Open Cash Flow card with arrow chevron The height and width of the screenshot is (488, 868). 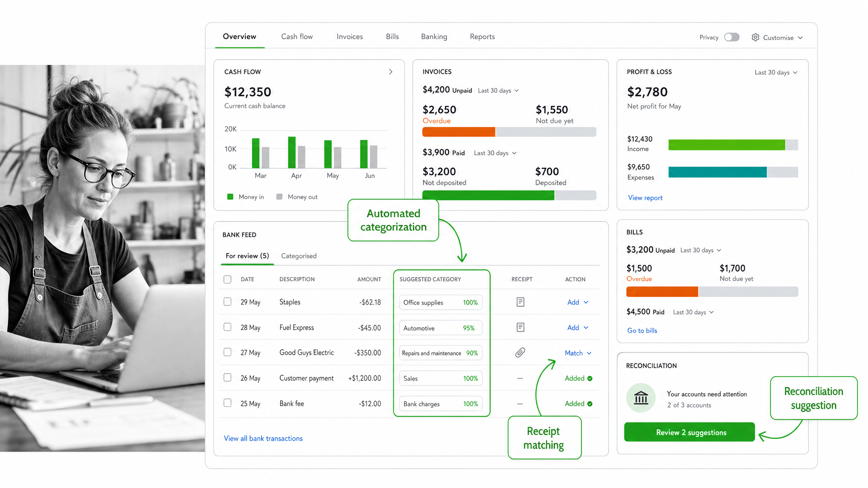point(391,72)
